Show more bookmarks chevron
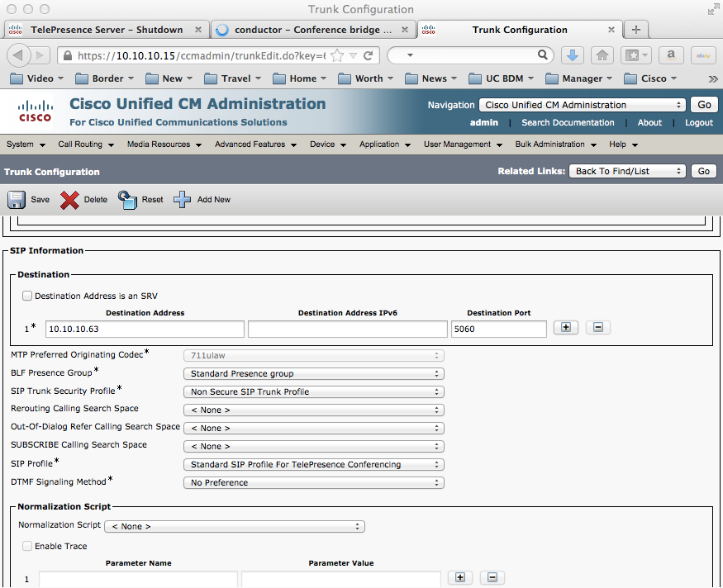This screenshot has width=723, height=588. (713, 78)
